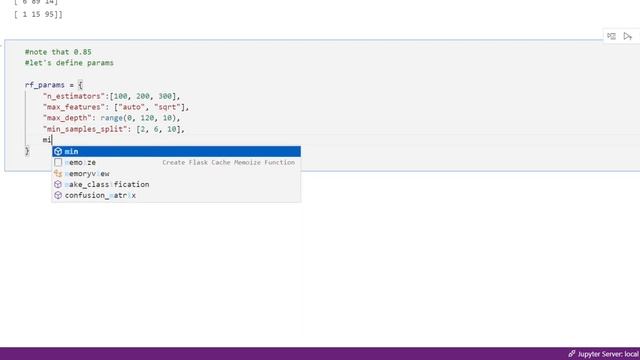Click the cube icon beside confusion_matrix
The height and width of the screenshot is (360, 640).
pos(58,196)
